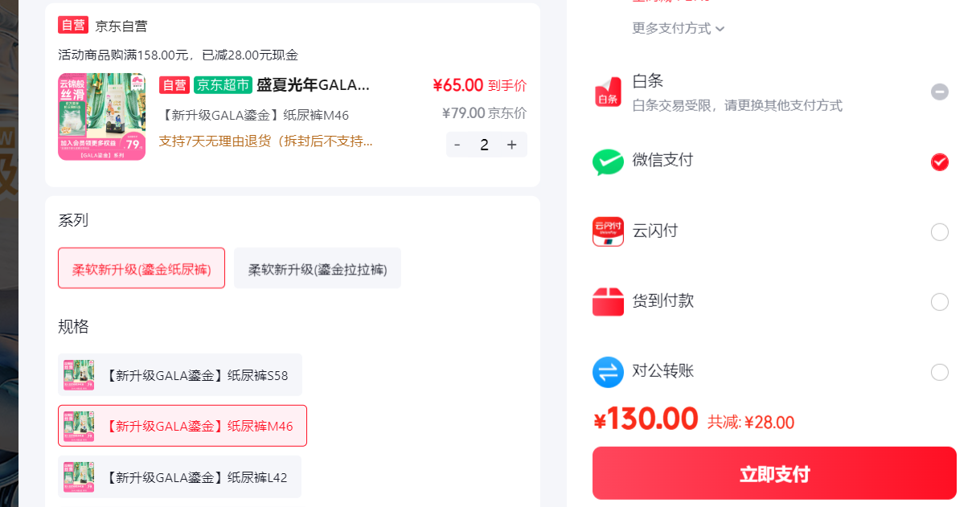
Task: Click the corporate transfer (对公转账) icon
Action: pos(608,372)
